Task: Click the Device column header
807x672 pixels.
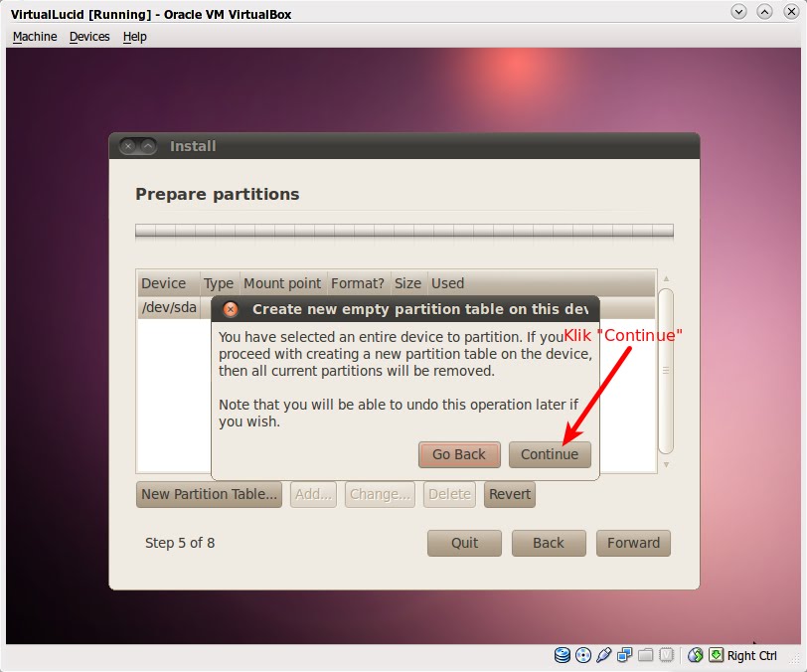Action: (x=169, y=283)
